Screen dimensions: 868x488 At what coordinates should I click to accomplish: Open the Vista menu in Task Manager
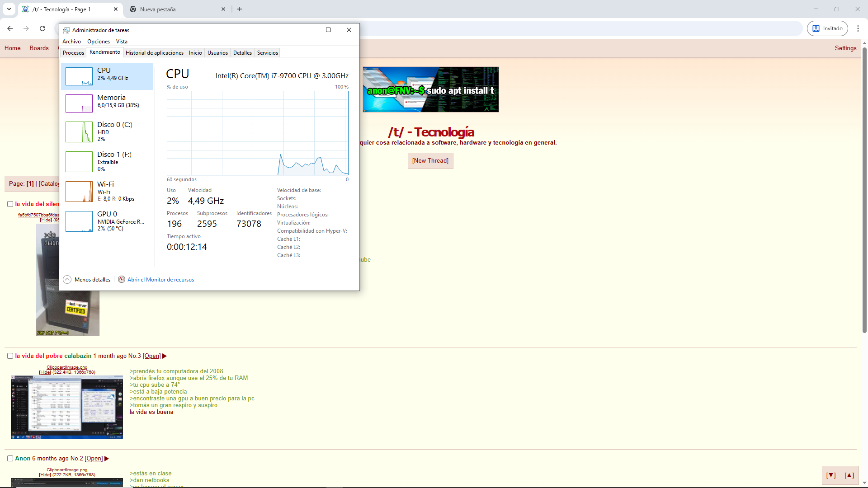(122, 42)
